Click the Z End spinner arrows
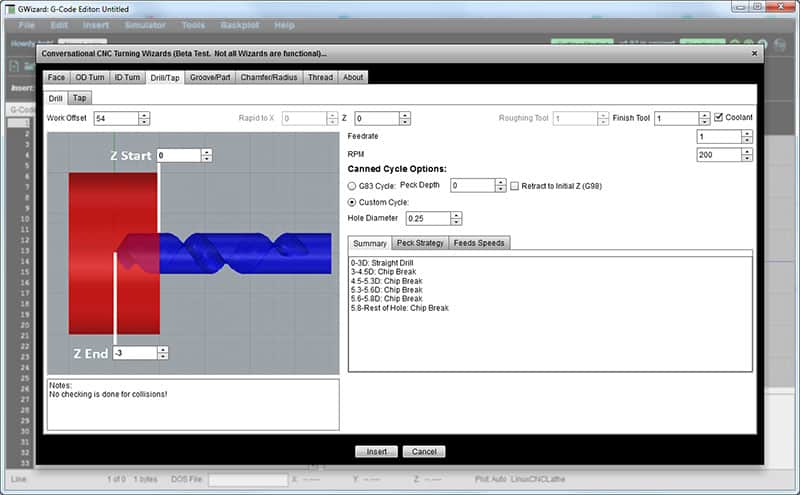 tap(163, 353)
